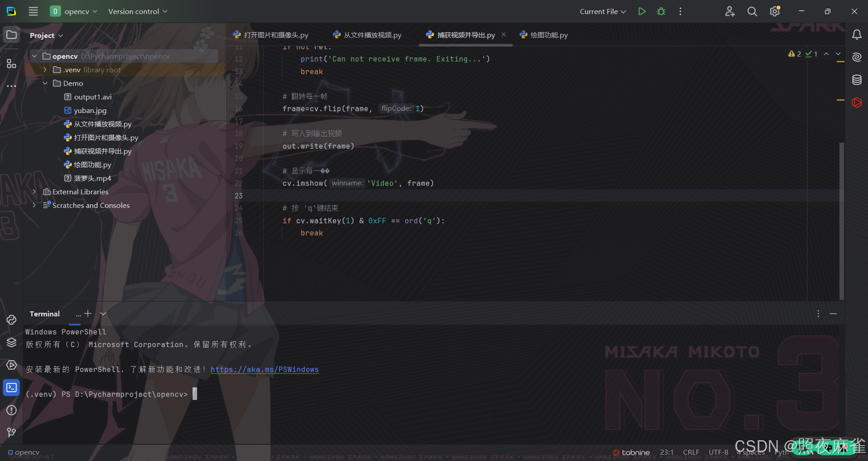Click opencv breadcrumb in status bar
Viewport: 868px width, 461px height.
tap(24, 452)
